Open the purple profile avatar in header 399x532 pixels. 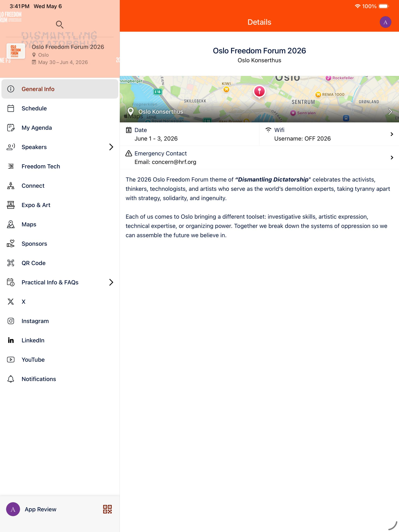click(x=385, y=22)
